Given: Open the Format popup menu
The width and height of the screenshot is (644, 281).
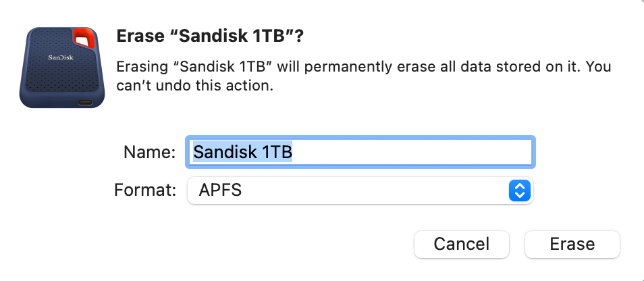Looking at the screenshot, I should coord(359,190).
